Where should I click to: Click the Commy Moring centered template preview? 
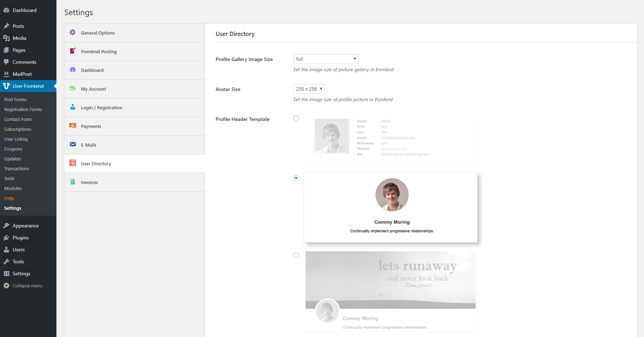click(x=390, y=207)
